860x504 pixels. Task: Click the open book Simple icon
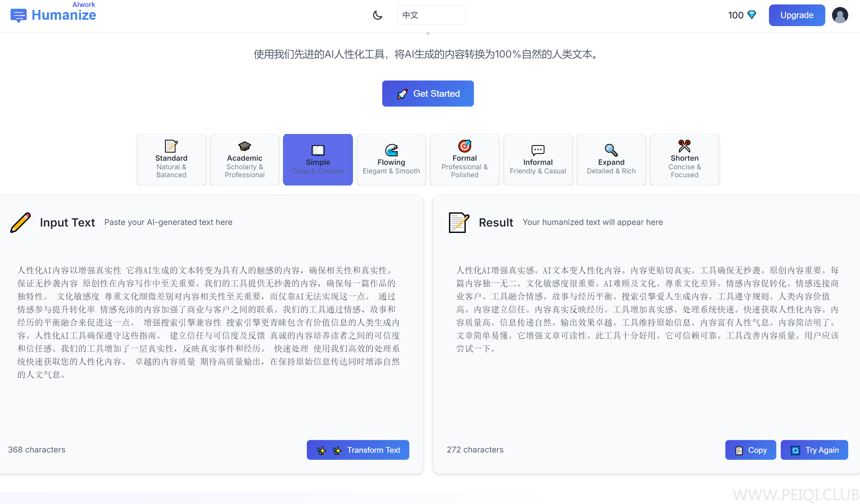coord(318,150)
